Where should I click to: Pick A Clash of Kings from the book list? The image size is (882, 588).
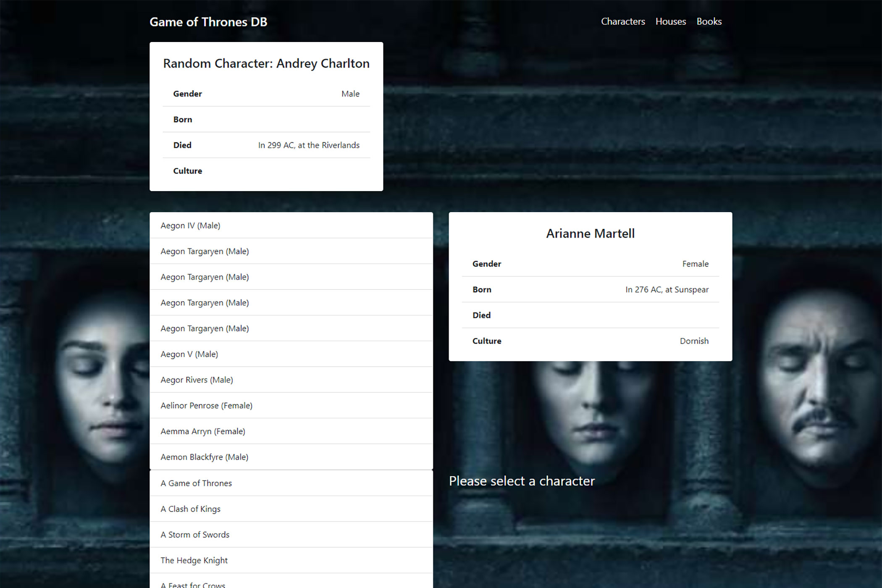coord(291,509)
